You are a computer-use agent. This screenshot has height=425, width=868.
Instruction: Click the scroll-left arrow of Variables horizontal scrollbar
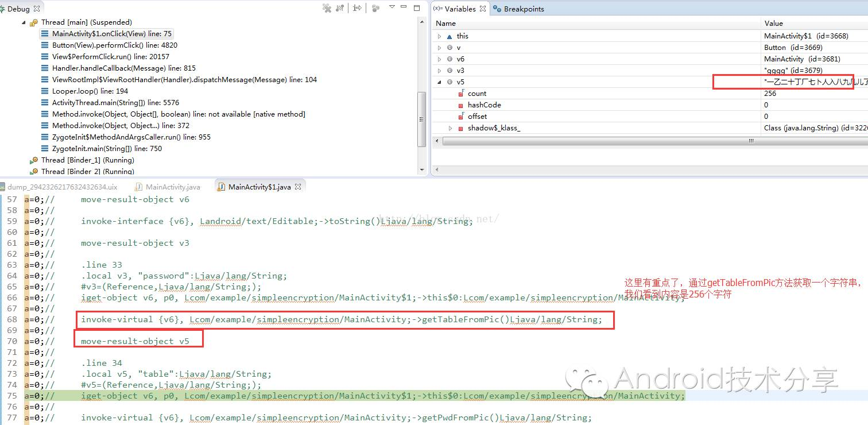(437, 141)
